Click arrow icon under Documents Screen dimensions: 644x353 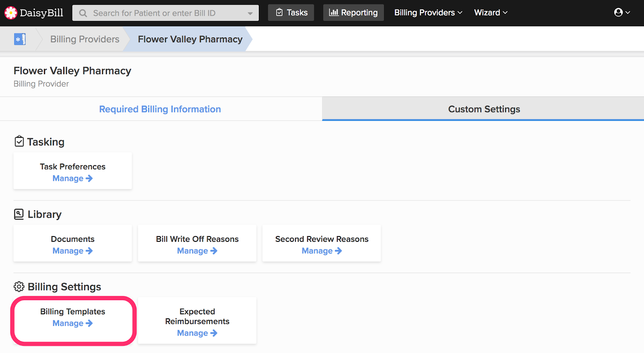point(89,251)
